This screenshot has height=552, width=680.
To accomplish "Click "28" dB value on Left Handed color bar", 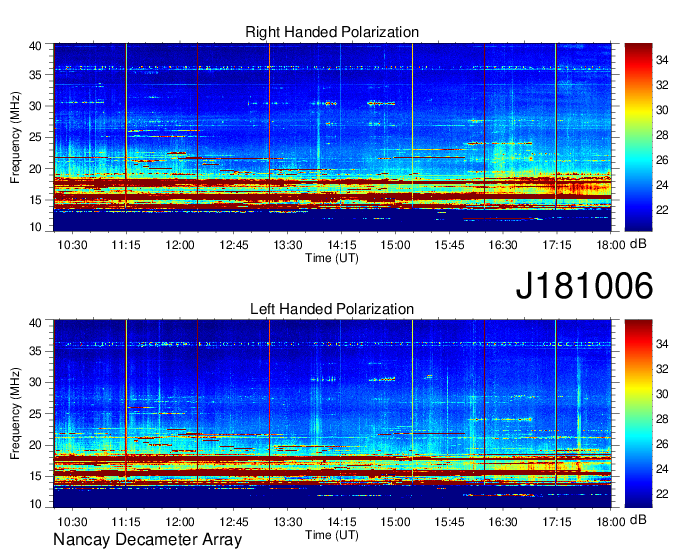I will [662, 419].
